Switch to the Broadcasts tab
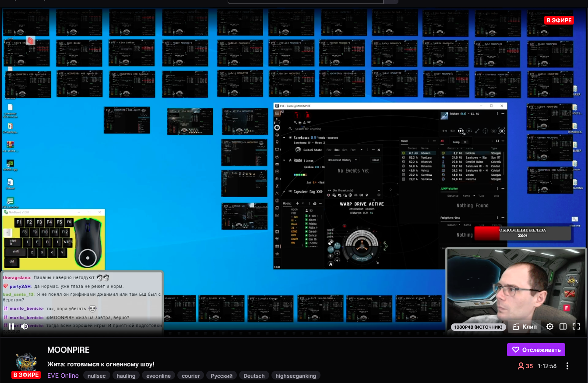 (x=337, y=150)
